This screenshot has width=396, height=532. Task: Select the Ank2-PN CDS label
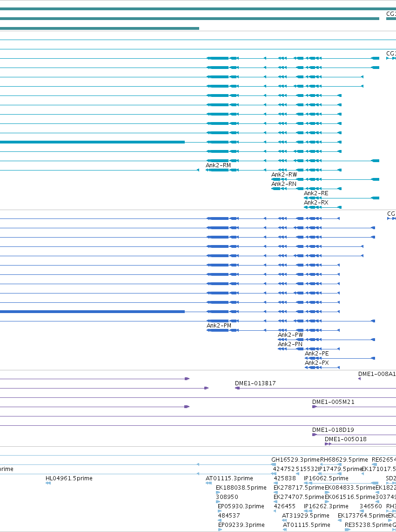click(290, 344)
